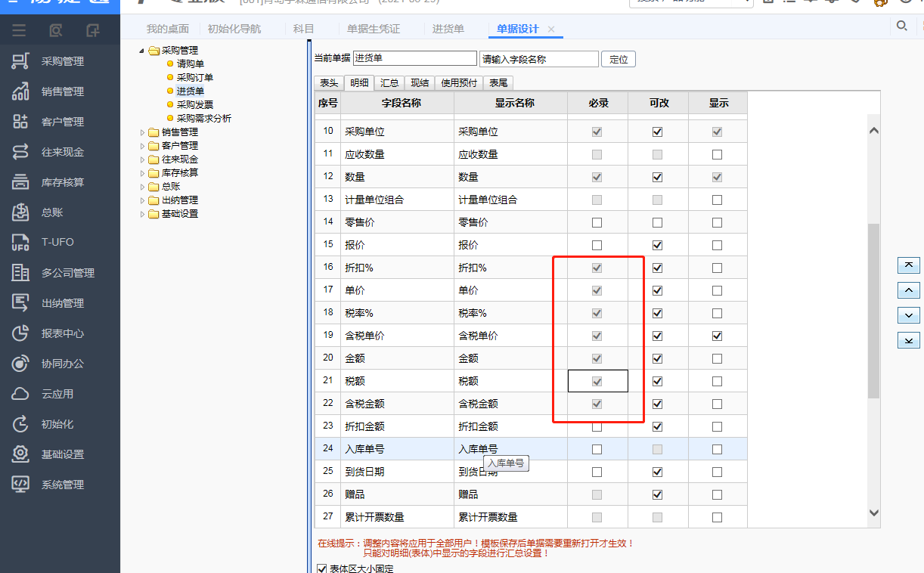924x573 pixels.
Task: Toggle 显示 checkbox for 赠品 row
Action: pyautogui.click(x=717, y=494)
